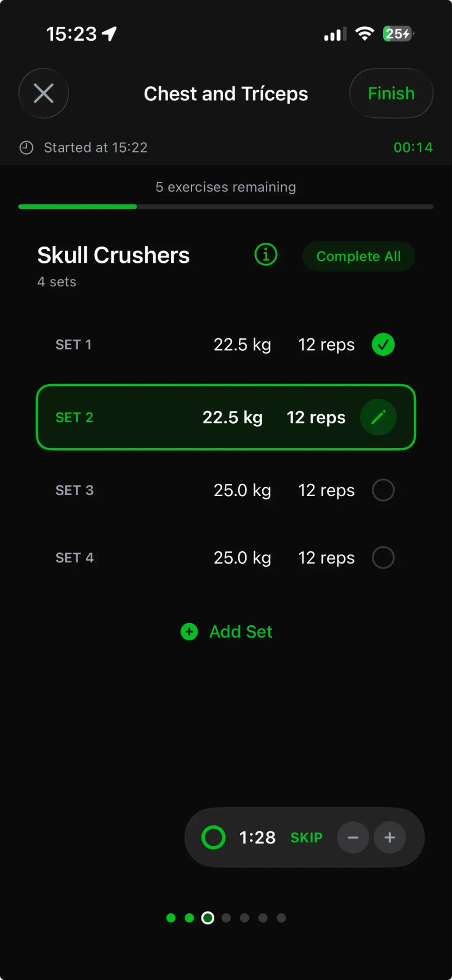Close the workout with the X button

pyautogui.click(x=43, y=94)
